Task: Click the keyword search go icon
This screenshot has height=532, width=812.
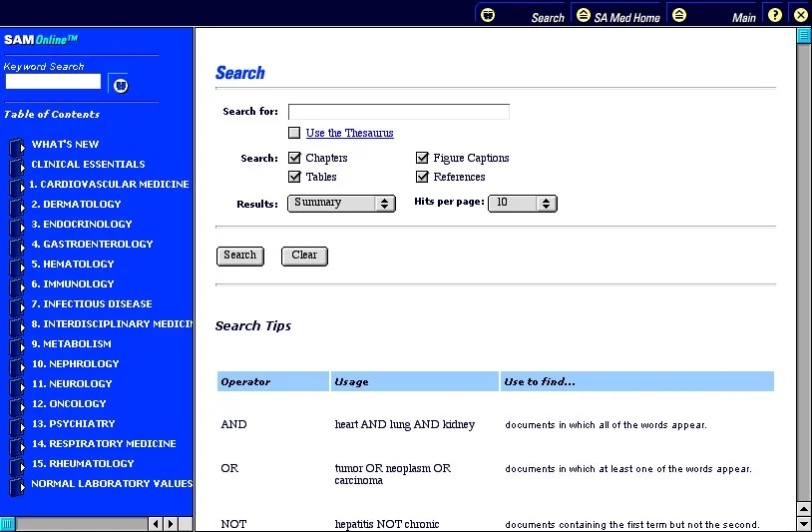Action: [120, 85]
